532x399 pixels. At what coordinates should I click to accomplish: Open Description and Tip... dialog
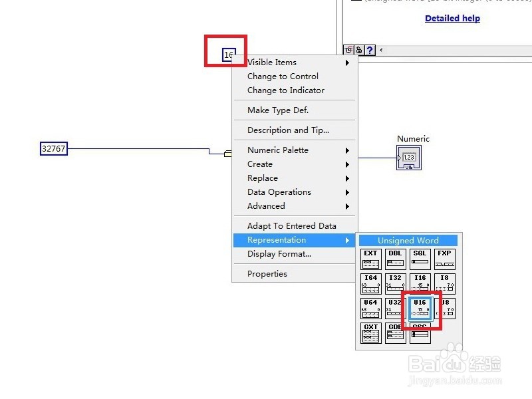(x=295, y=130)
